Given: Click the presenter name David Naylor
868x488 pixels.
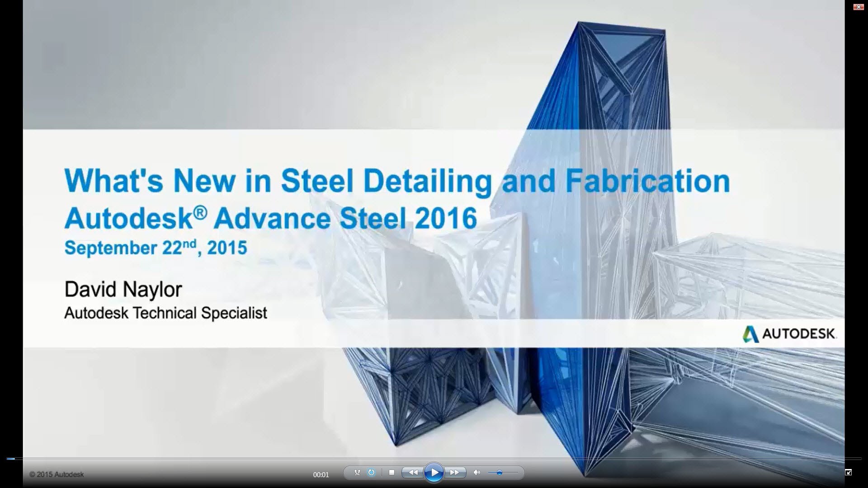Looking at the screenshot, I should click(x=123, y=289).
